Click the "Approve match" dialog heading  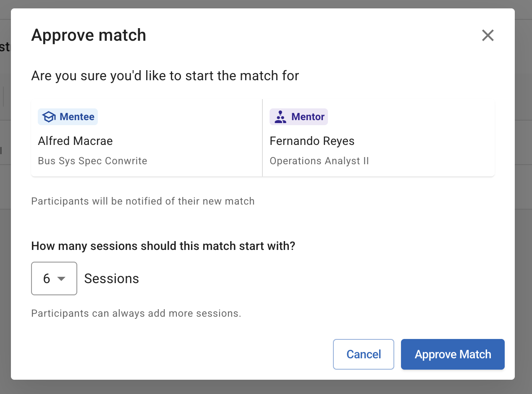pyautogui.click(x=89, y=35)
